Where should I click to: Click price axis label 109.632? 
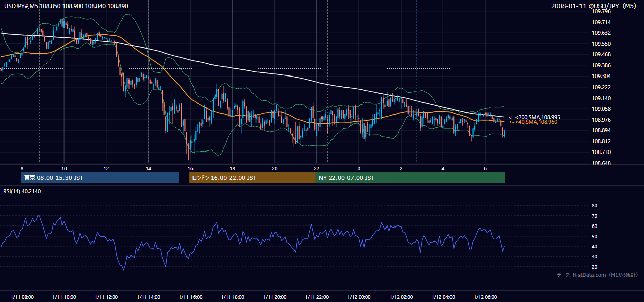(601, 33)
